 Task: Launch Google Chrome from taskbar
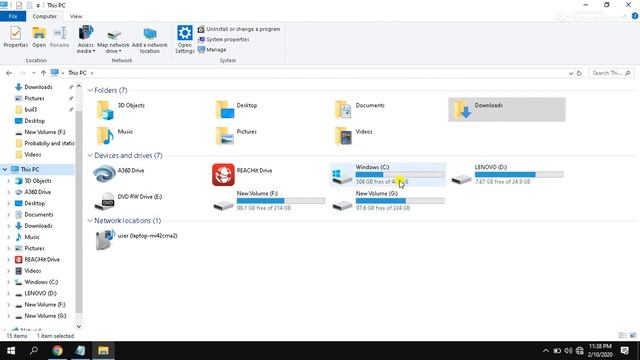pyautogui.click(x=57, y=351)
